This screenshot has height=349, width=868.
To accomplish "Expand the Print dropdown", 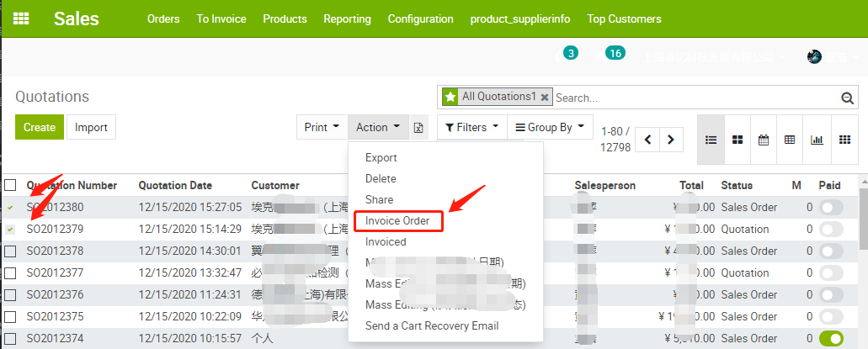I will pyautogui.click(x=322, y=128).
